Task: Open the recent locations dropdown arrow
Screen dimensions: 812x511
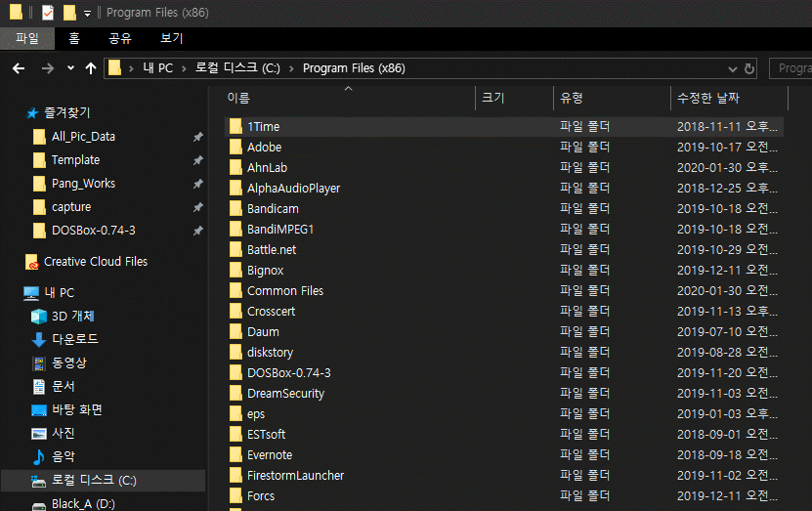Action: point(70,67)
